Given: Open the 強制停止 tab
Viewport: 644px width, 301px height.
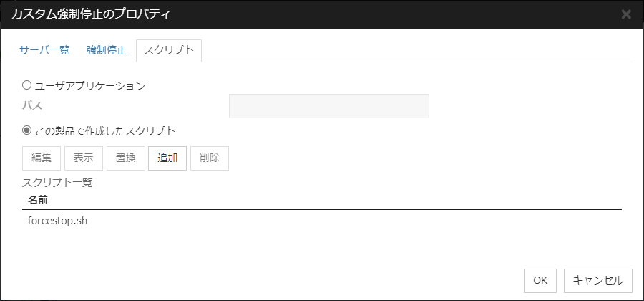Looking at the screenshot, I should pos(106,50).
